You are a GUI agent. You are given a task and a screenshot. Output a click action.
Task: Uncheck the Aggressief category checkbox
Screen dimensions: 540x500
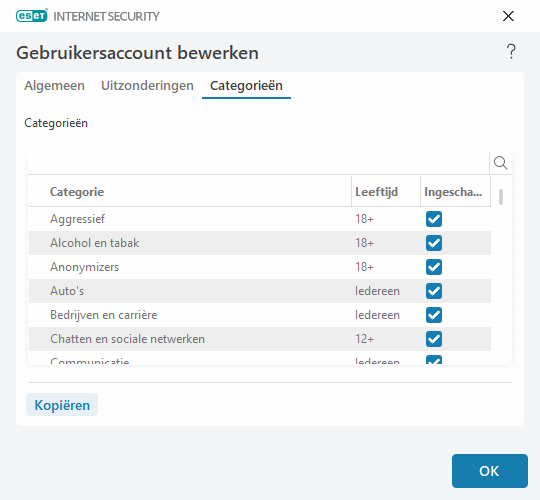(x=434, y=219)
